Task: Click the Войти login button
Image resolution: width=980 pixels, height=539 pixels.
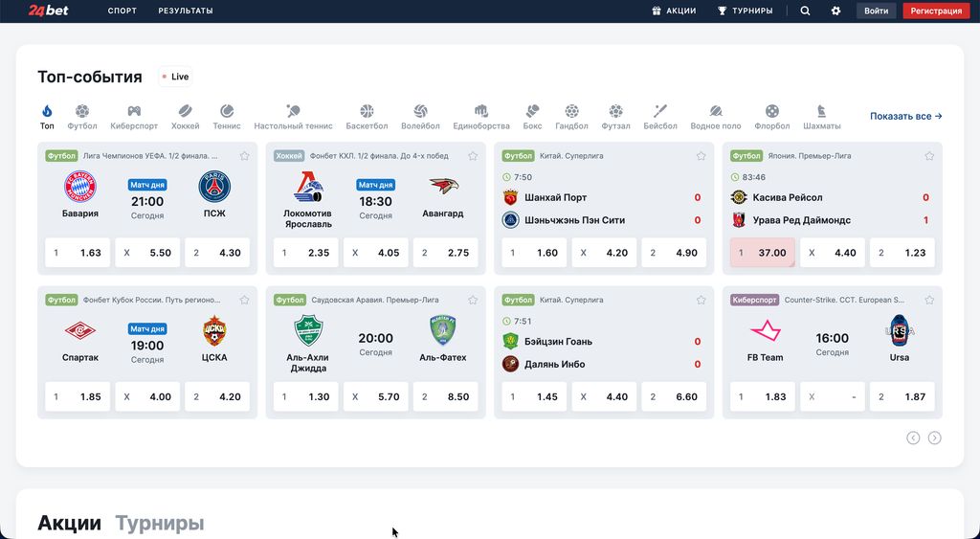Action: click(x=877, y=11)
